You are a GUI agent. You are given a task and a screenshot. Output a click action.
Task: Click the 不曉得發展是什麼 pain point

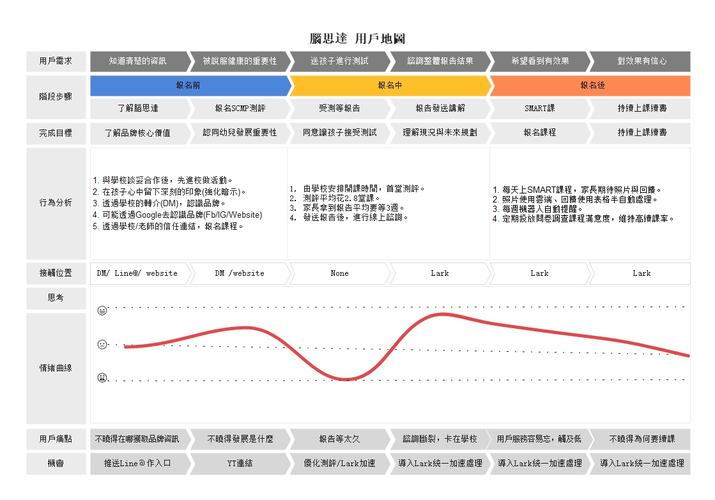pos(239,439)
